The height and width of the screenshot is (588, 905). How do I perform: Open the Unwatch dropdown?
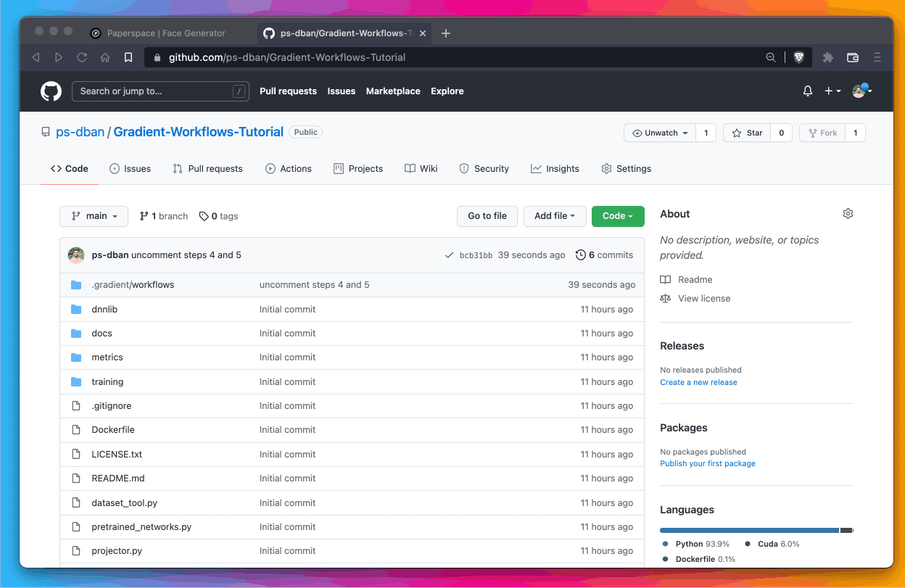point(660,133)
